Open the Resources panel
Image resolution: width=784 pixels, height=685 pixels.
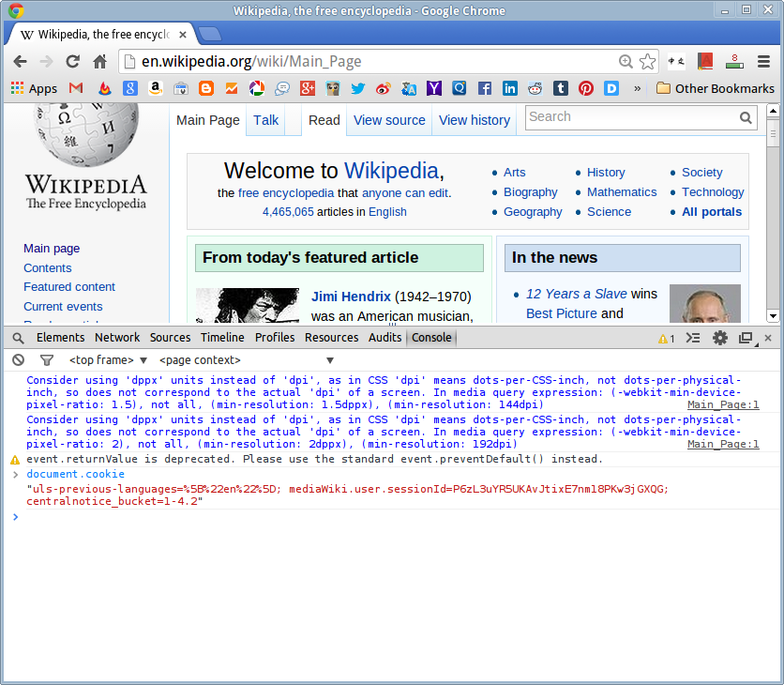coord(332,338)
